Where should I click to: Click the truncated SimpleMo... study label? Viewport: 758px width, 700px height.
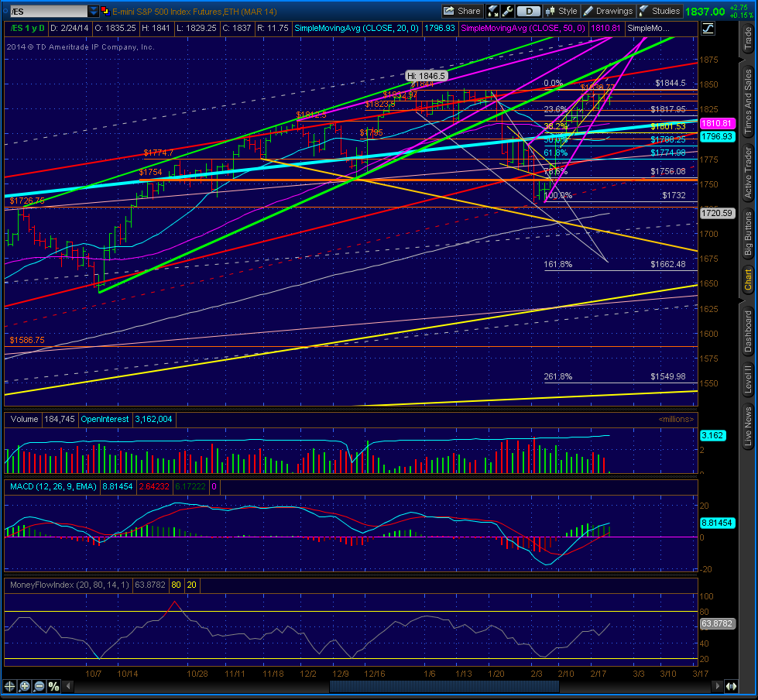[x=648, y=29]
